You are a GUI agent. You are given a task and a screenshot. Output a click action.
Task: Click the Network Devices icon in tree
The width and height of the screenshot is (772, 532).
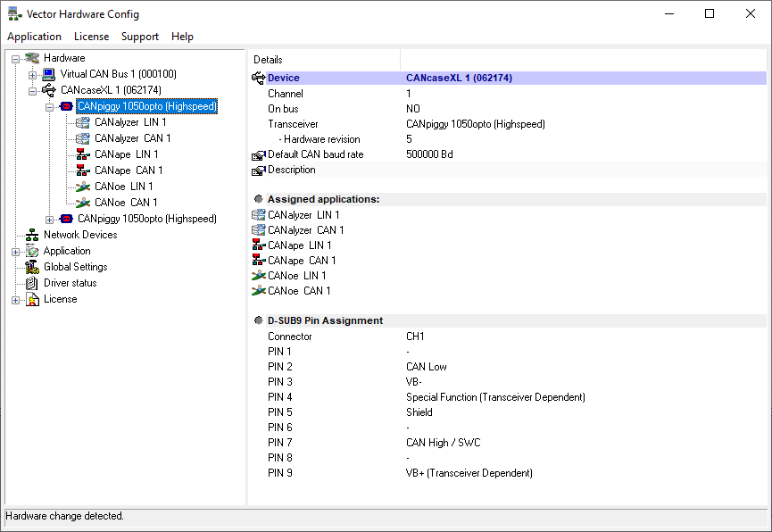pos(32,235)
